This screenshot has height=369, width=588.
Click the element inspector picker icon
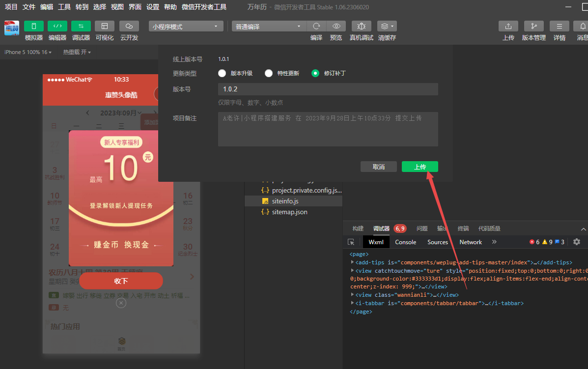(351, 242)
